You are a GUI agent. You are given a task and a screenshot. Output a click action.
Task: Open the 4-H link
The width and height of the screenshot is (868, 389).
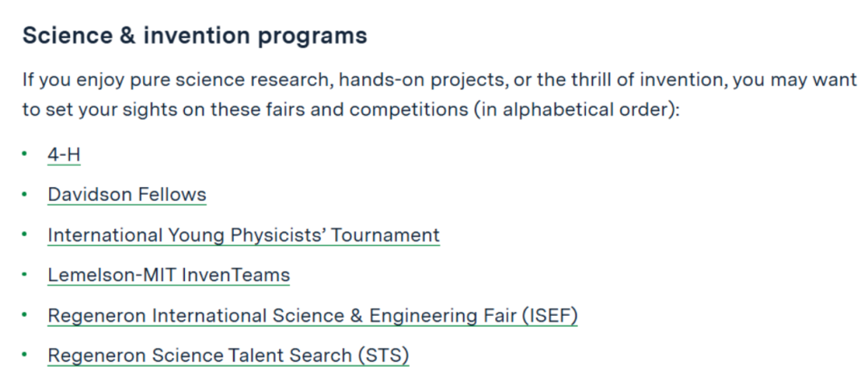(x=64, y=154)
